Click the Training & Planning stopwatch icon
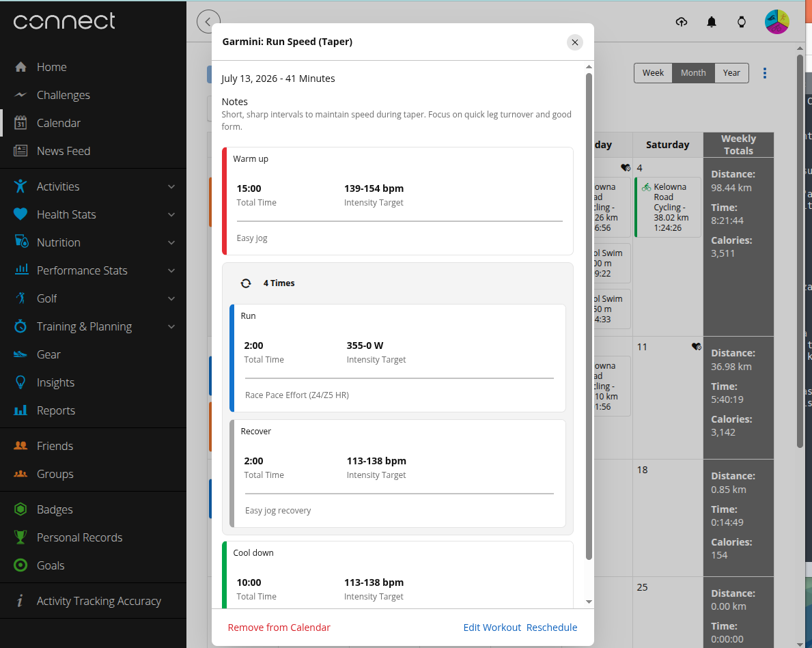 click(20, 326)
